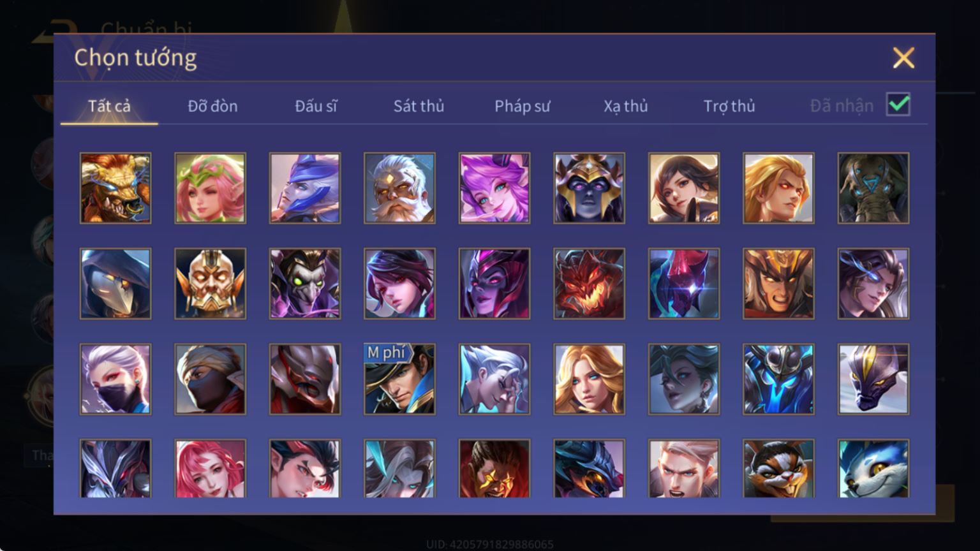
Task: Toggle the Đã nhận checkbox
Action: click(898, 105)
